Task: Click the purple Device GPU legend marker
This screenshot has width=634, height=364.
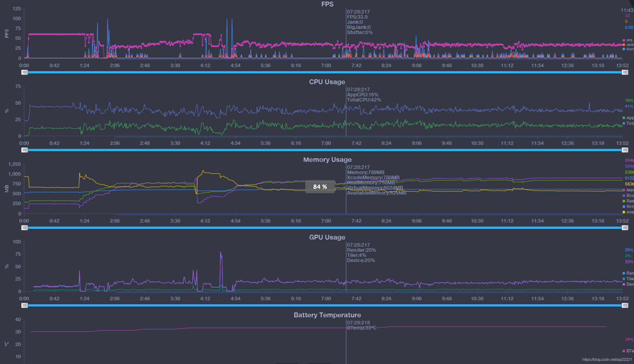Action: [624, 284]
